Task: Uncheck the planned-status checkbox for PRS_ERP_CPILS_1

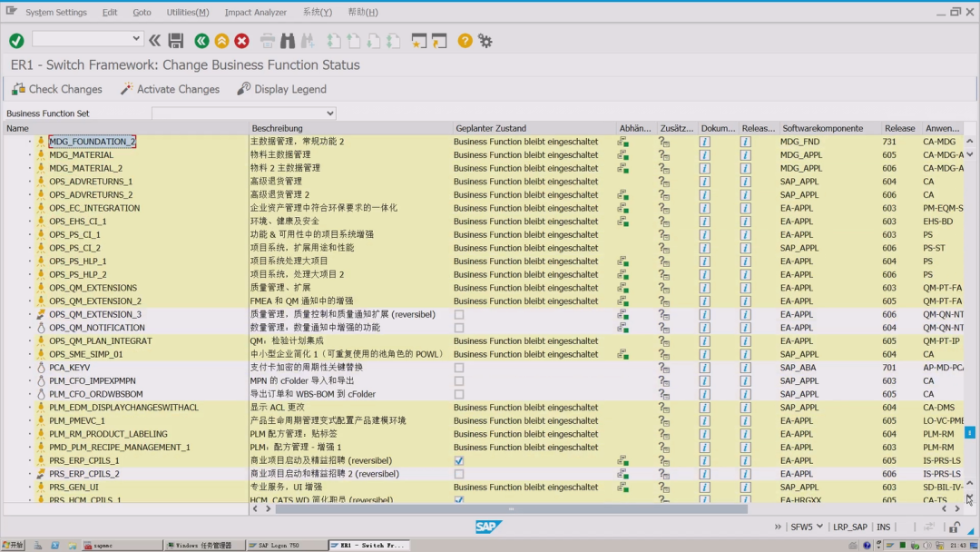Action: pyautogui.click(x=459, y=460)
